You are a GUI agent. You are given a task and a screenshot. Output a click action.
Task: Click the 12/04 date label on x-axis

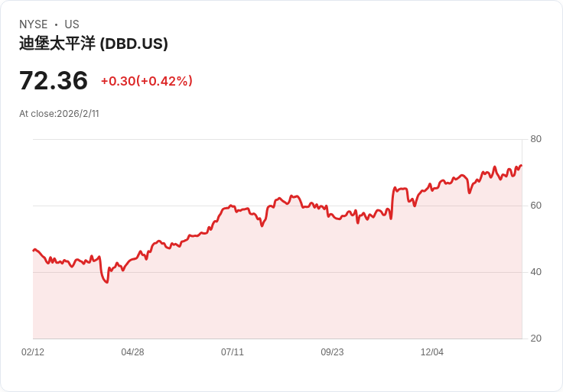pos(432,352)
